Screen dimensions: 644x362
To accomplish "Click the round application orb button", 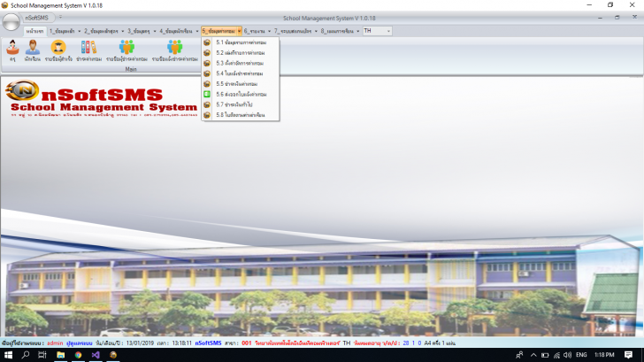I will click(x=11, y=21).
